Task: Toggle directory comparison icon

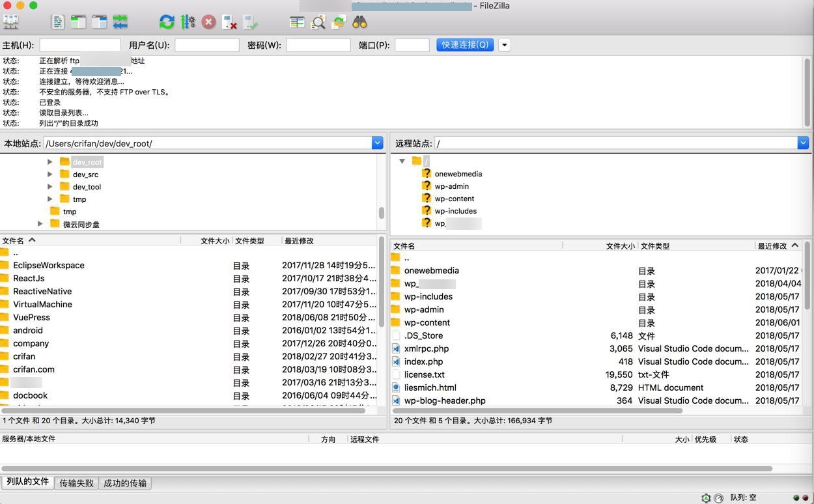Action: click(x=318, y=22)
